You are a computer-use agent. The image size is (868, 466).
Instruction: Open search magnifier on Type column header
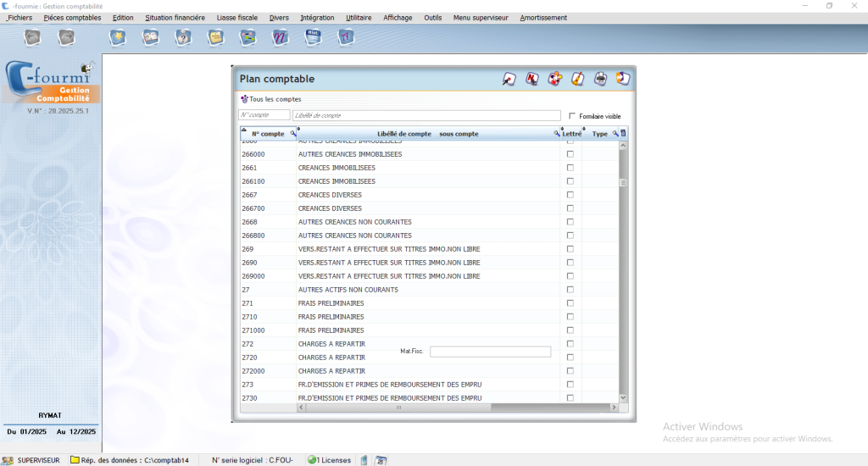coord(615,134)
